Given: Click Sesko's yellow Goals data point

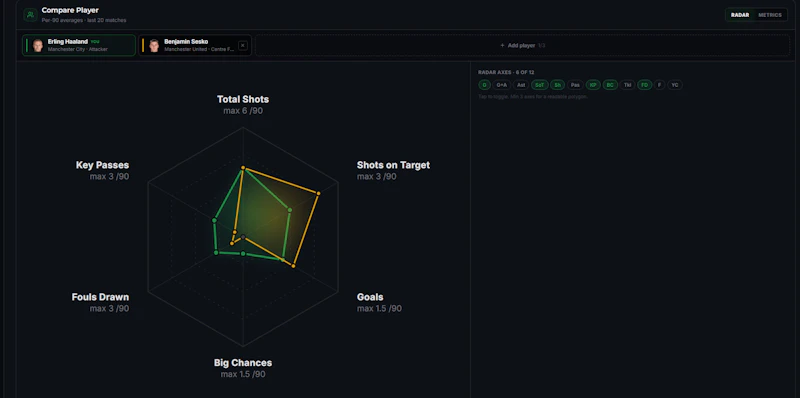Looking at the screenshot, I should (293, 266).
